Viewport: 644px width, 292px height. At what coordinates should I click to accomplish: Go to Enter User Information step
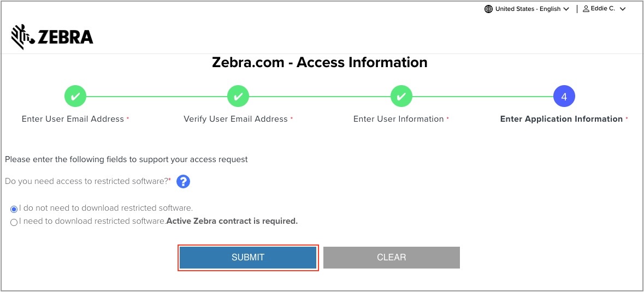398,119
